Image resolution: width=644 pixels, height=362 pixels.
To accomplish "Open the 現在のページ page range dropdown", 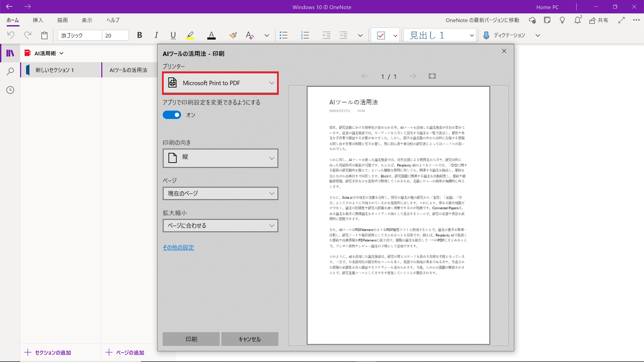I will click(220, 193).
